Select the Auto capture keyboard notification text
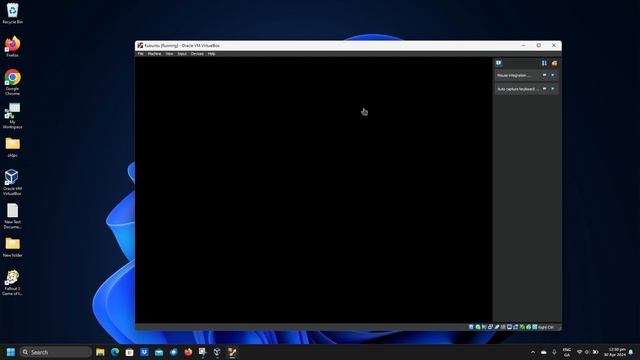 pyautogui.click(x=518, y=89)
